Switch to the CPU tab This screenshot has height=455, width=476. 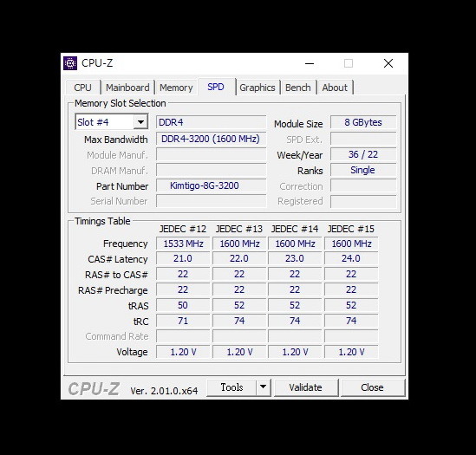(82, 88)
